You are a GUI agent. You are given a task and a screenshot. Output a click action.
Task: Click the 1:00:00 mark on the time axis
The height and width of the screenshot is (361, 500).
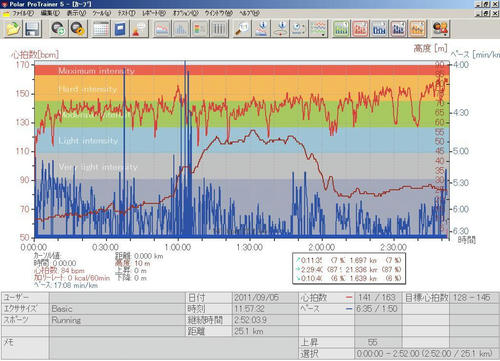click(x=178, y=247)
